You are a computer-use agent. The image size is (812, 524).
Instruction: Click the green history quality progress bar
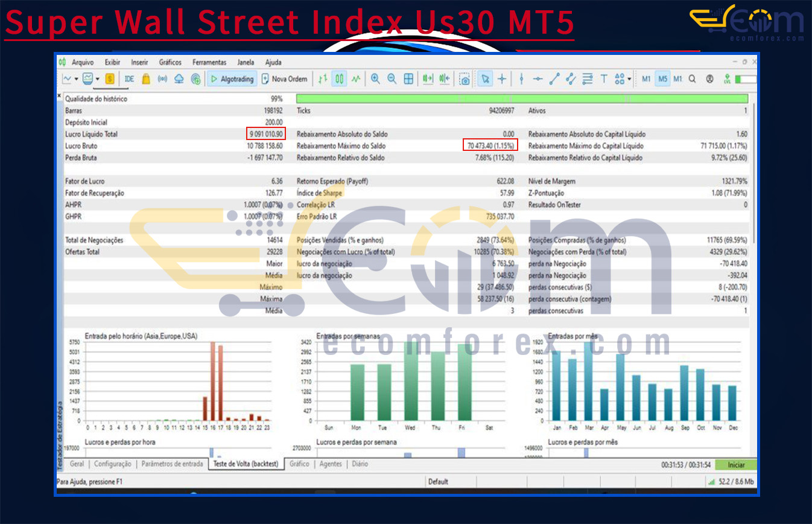click(x=522, y=98)
